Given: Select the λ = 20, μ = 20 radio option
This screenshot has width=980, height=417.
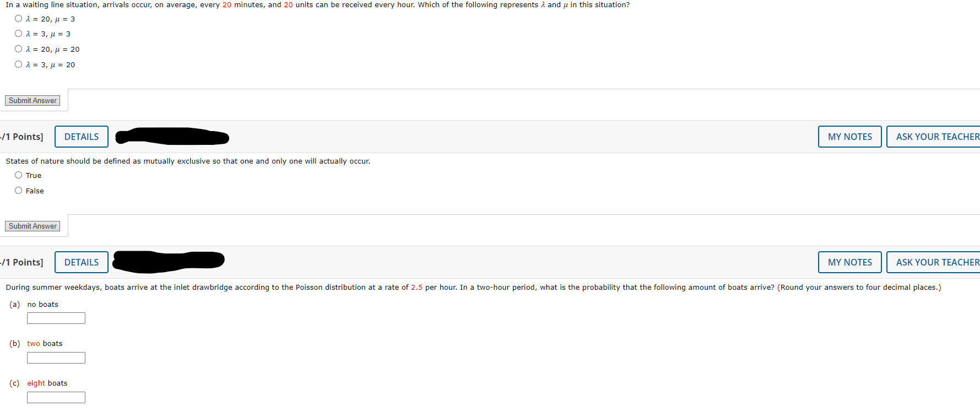Looking at the screenshot, I should (18, 49).
